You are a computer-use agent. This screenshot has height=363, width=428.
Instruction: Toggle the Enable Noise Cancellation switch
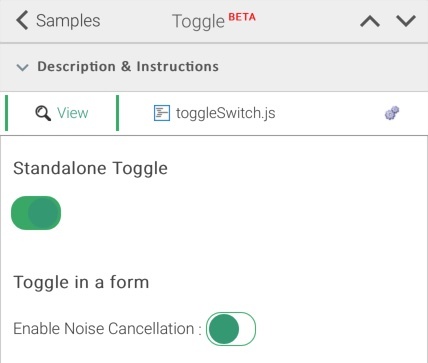point(231,329)
